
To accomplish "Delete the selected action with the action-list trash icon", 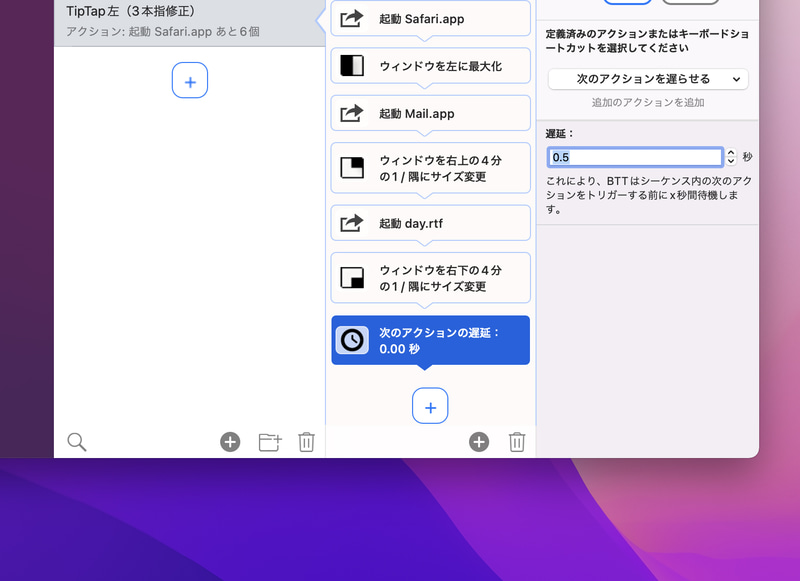I will (x=517, y=442).
